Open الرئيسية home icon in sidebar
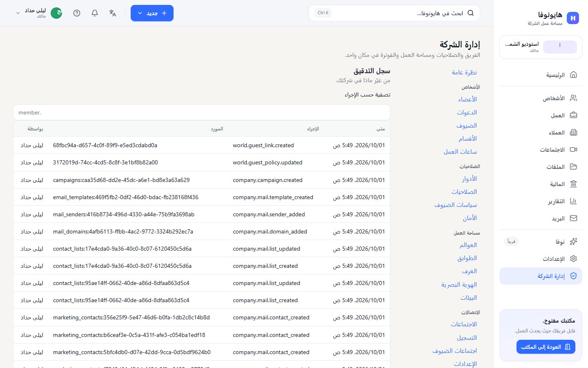Viewport: 588px width, 368px height. [573, 75]
